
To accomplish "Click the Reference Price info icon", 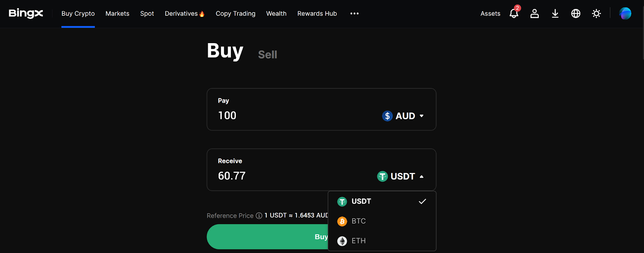I will 258,216.
